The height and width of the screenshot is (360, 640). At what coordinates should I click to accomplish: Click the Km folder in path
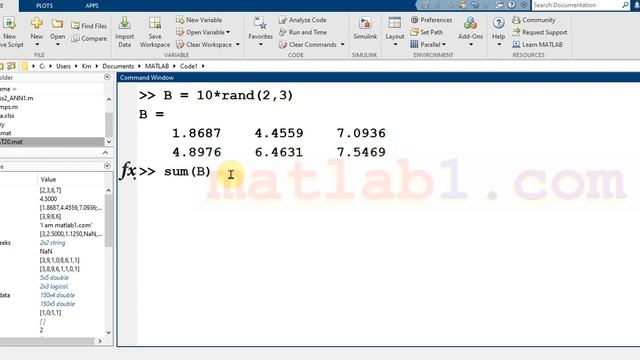86,66
